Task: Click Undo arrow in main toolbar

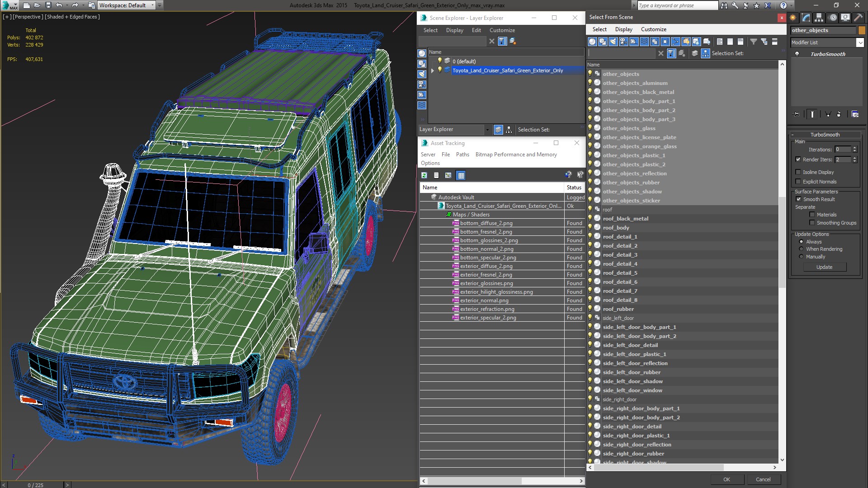Action: click(x=59, y=5)
